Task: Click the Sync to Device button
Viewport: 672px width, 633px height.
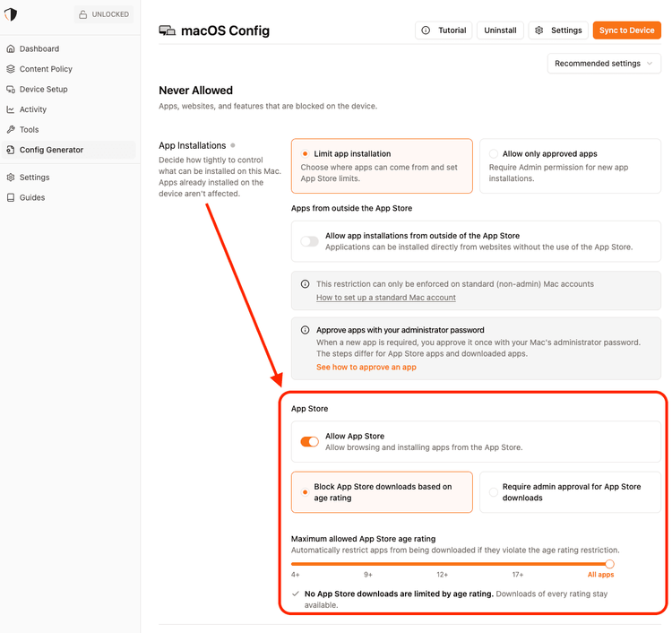Action: point(626,30)
